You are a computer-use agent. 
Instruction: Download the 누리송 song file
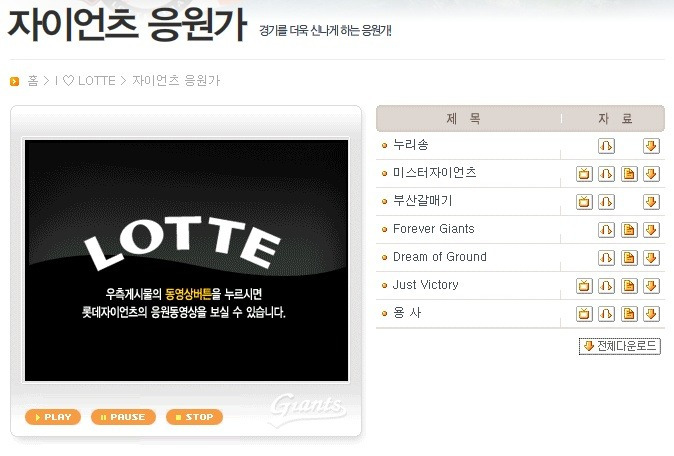pos(651,146)
